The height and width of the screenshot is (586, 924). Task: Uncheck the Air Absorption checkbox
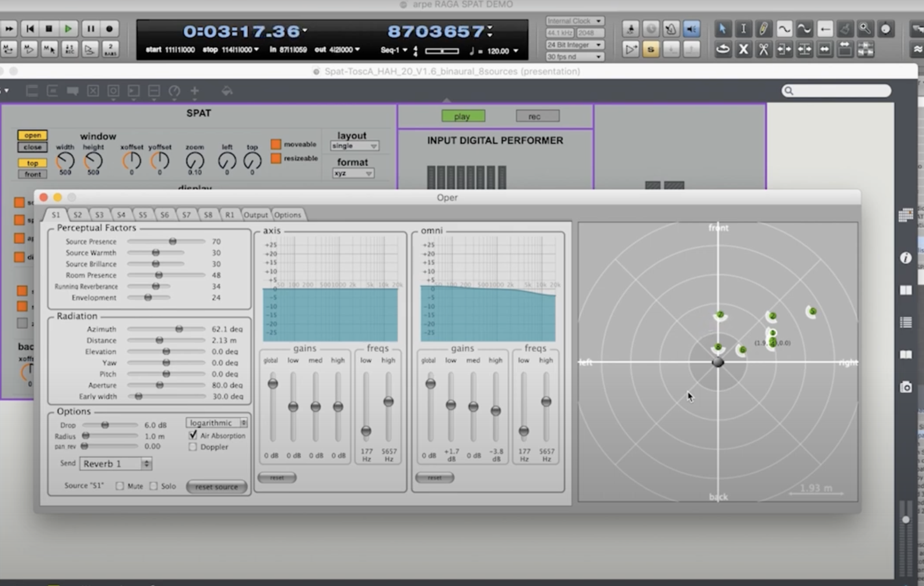point(193,435)
